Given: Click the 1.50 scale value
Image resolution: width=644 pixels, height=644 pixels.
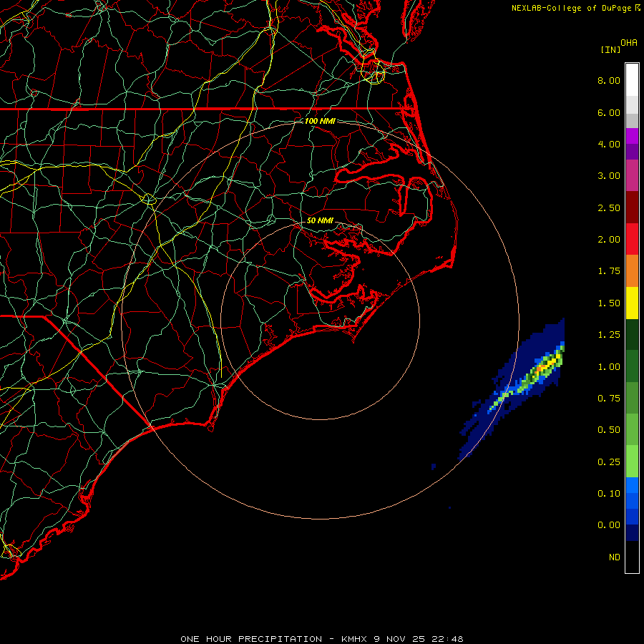Looking at the screenshot, I should 609,303.
